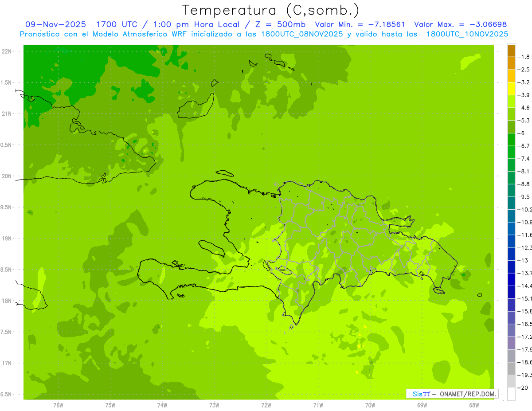This screenshot has height=411, width=532.
Task: Click the "Temperatura (C,somb.)" map title
Action: coord(271,10)
